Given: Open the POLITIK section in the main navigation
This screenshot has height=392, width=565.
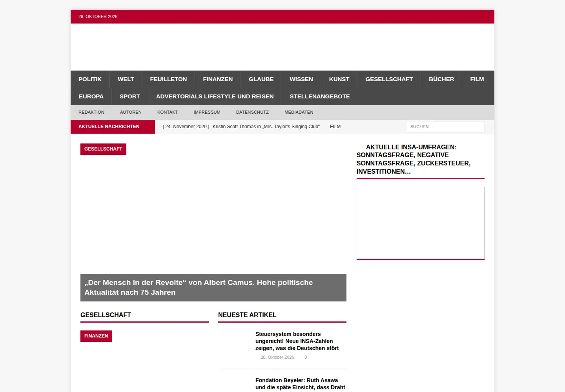Looking at the screenshot, I should [90, 79].
